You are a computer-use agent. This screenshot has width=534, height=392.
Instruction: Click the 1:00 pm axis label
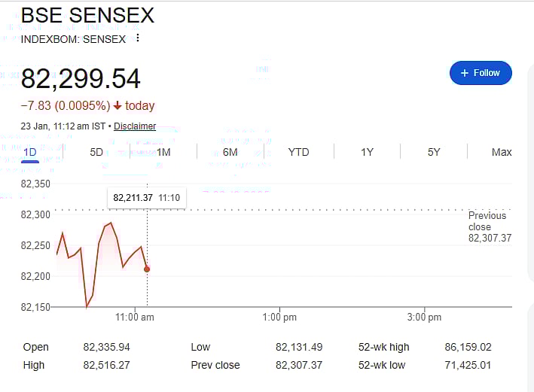280,318
